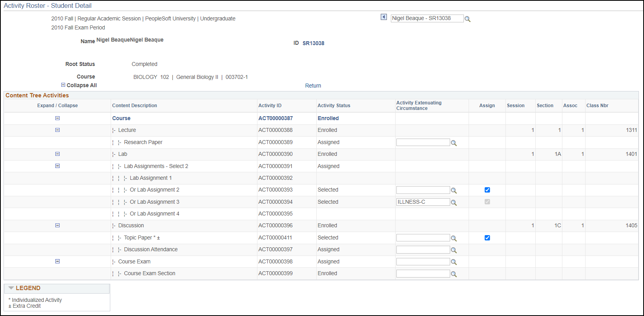644x316 pixels.
Task: Click Content Tree Activities section title
Action: click(x=37, y=95)
